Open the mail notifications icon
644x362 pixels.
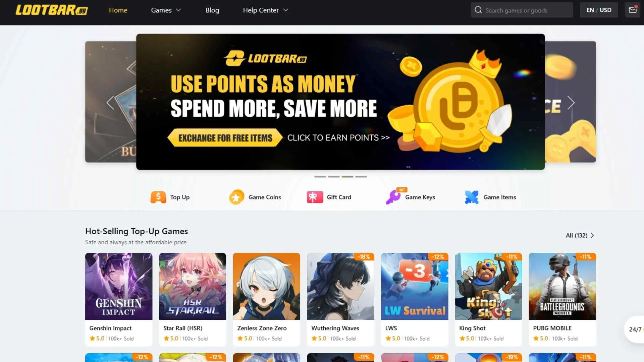[633, 10]
